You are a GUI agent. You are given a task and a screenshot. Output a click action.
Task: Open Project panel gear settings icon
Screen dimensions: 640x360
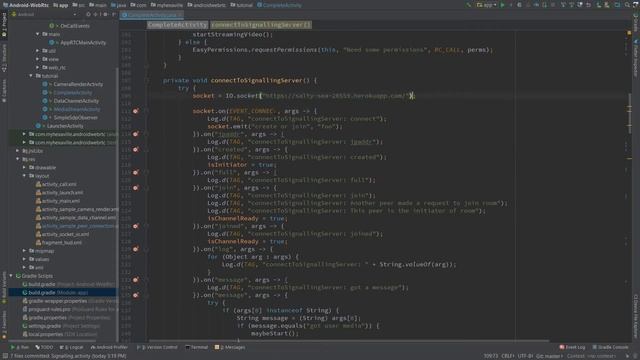click(105, 14)
